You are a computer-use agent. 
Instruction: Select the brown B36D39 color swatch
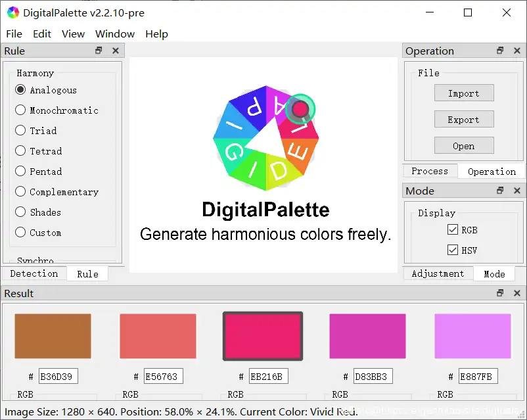53,336
